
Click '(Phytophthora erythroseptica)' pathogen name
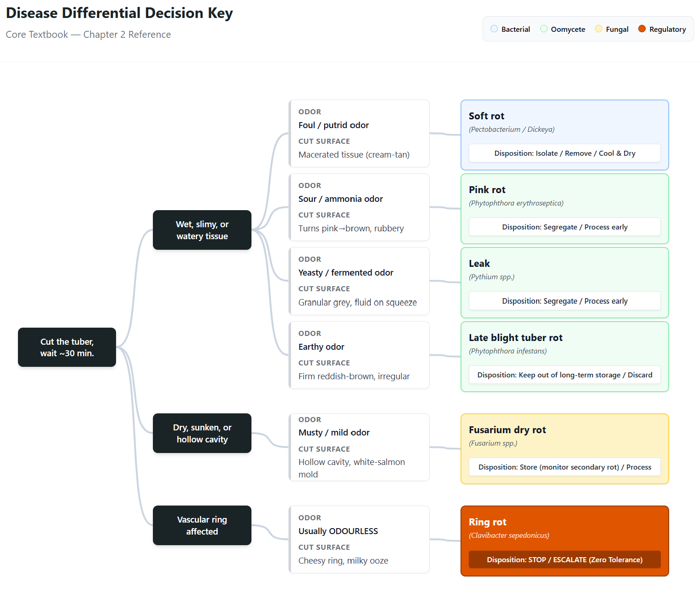pyautogui.click(x=516, y=203)
